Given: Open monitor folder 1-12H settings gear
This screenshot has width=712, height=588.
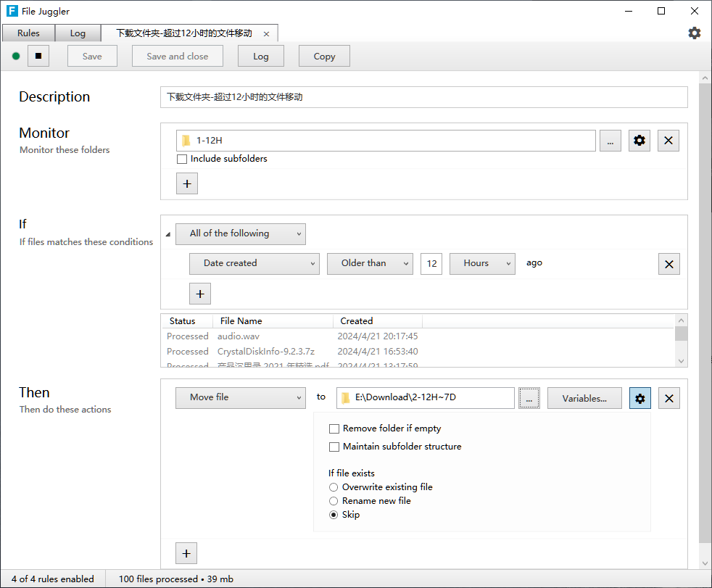Looking at the screenshot, I should pos(639,141).
